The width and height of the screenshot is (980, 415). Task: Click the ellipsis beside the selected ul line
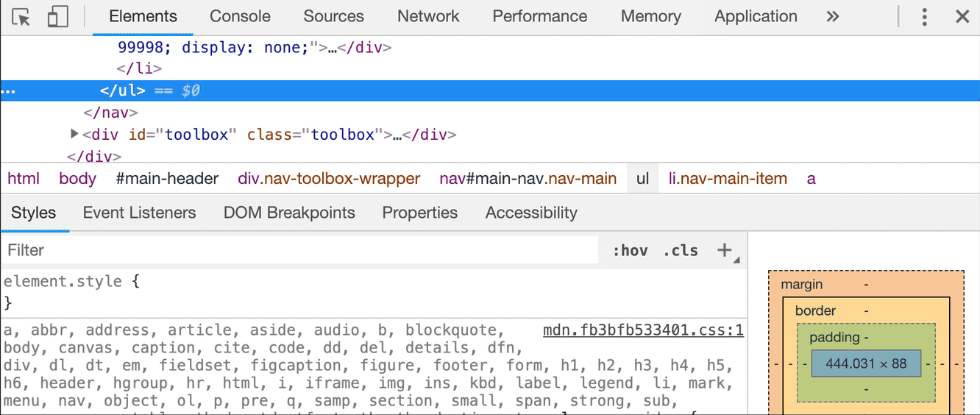[x=8, y=91]
